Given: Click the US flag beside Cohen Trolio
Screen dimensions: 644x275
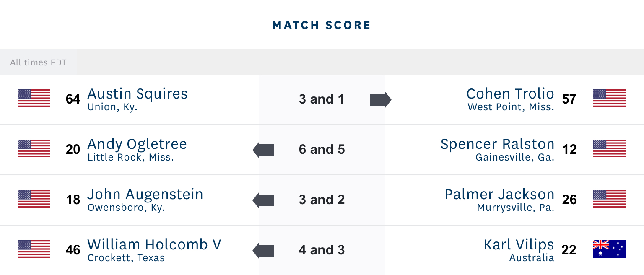Looking at the screenshot, I should [x=609, y=98].
